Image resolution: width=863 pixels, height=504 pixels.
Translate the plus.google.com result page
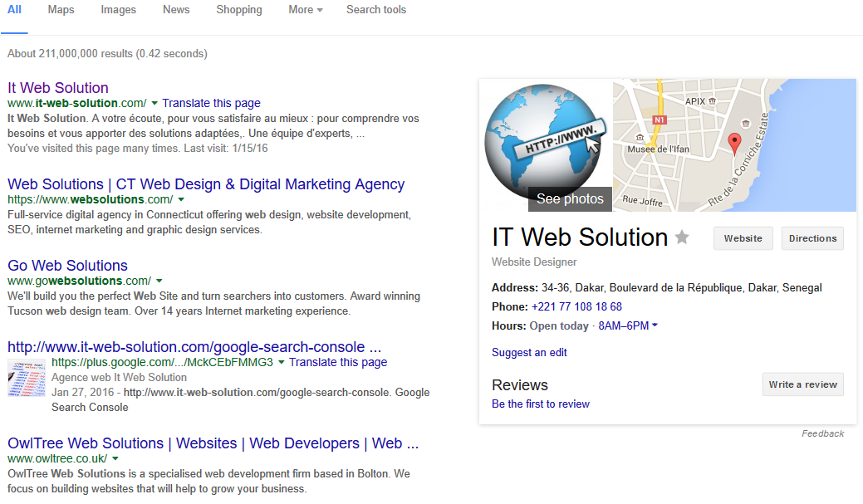(338, 363)
